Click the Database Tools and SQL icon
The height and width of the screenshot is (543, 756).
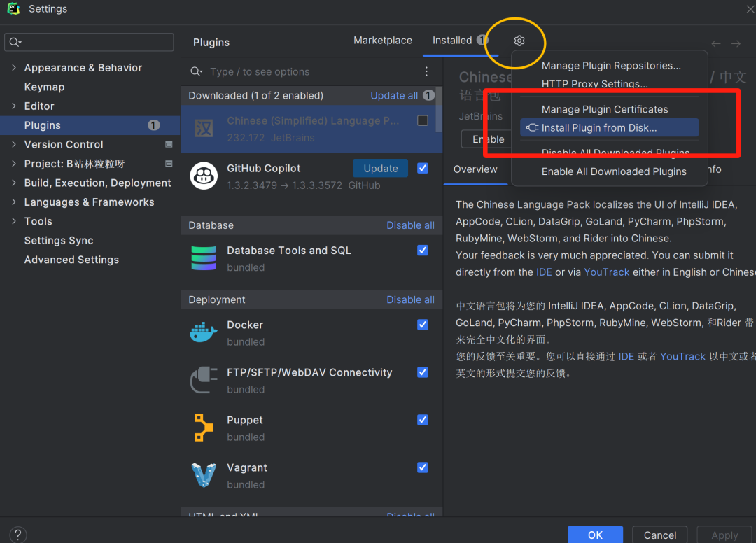tap(204, 258)
